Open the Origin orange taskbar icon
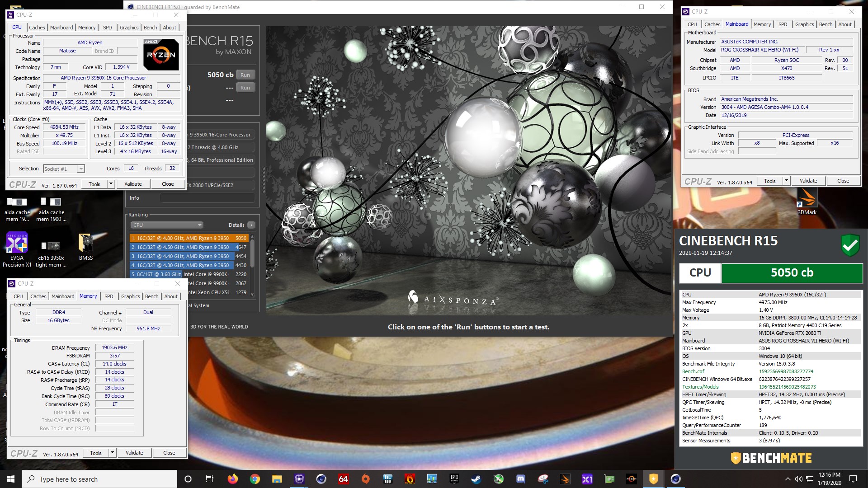Viewport: 868px width, 488px height. pyautogui.click(x=365, y=479)
